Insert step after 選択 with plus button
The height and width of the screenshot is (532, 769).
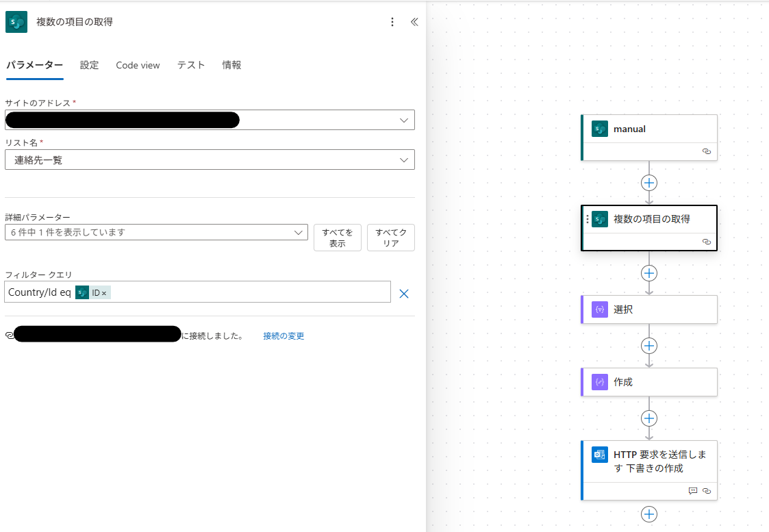tap(649, 346)
